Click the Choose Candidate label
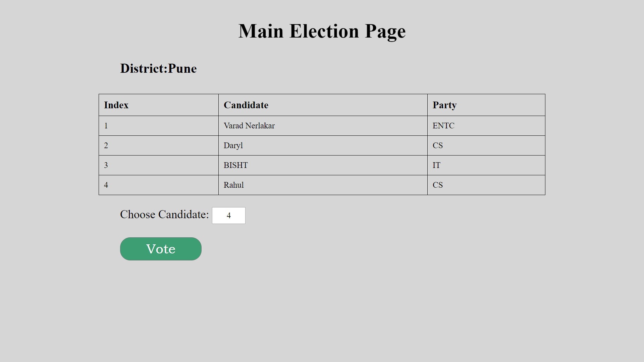644x362 pixels. point(164,215)
